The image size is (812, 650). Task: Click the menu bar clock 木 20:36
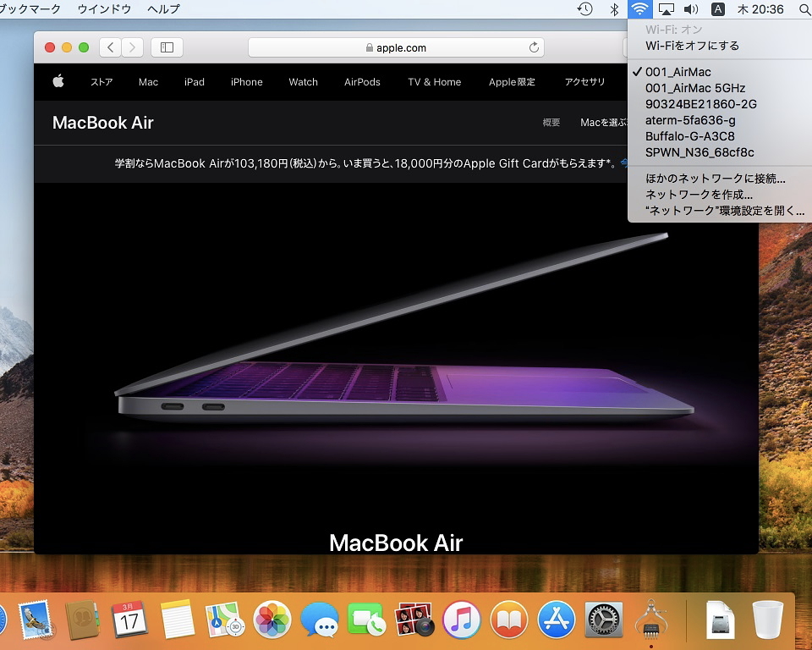coord(760,8)
